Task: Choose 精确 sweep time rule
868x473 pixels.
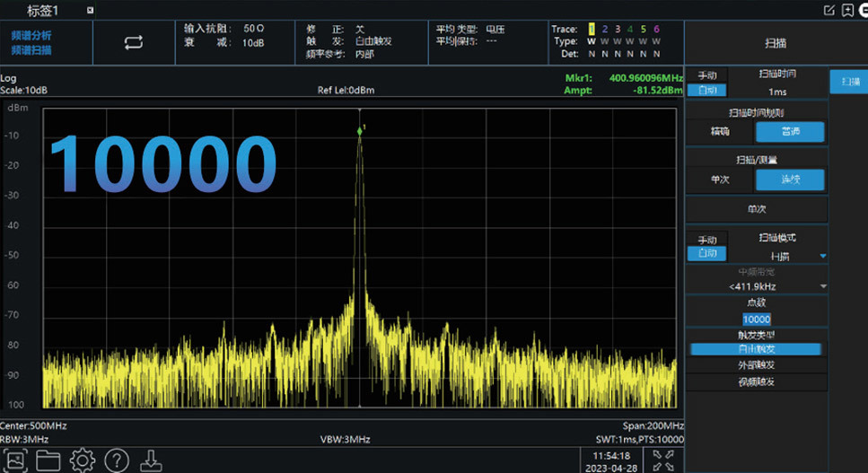Action: (x=720, y=131)
